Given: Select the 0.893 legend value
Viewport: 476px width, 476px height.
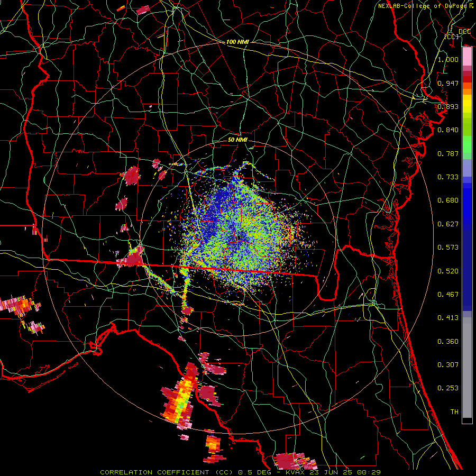Looking at the screenshot, I should click(x=448, y=106).
